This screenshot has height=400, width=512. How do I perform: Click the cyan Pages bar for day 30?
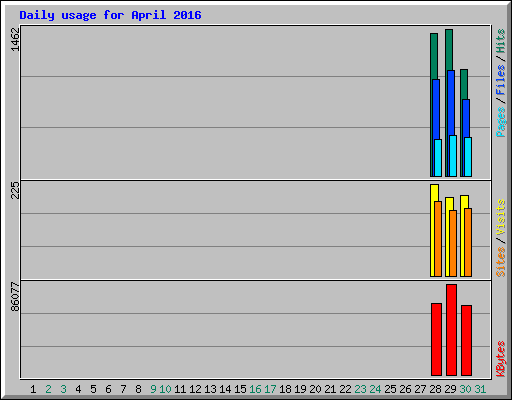(468, 157)
